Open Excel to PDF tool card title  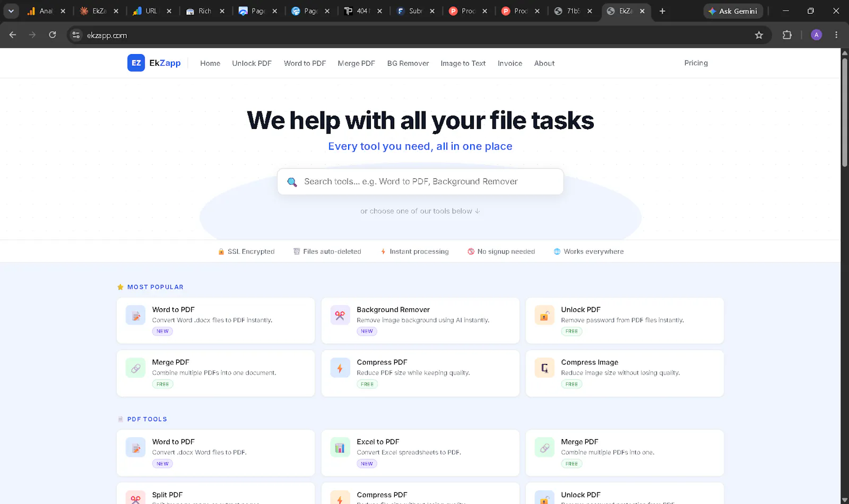pyautogui.click(x=378, y=441)
